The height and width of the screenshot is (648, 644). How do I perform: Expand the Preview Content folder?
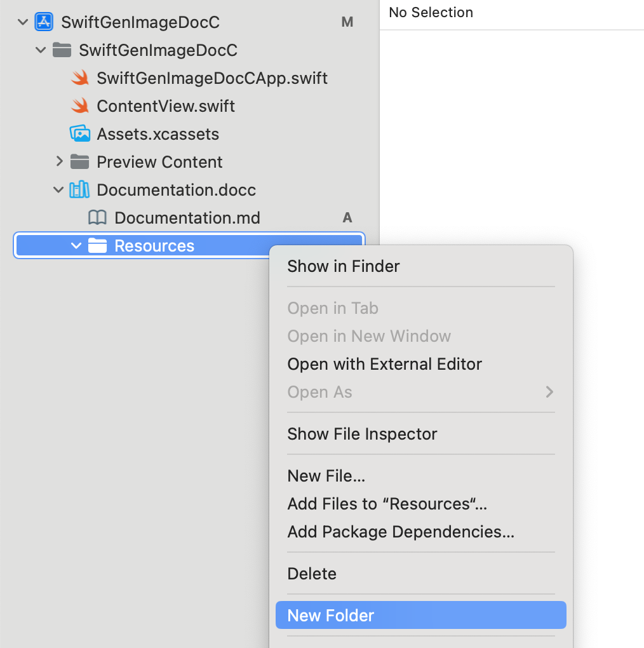pyautogui.click(x=59, y=162)
